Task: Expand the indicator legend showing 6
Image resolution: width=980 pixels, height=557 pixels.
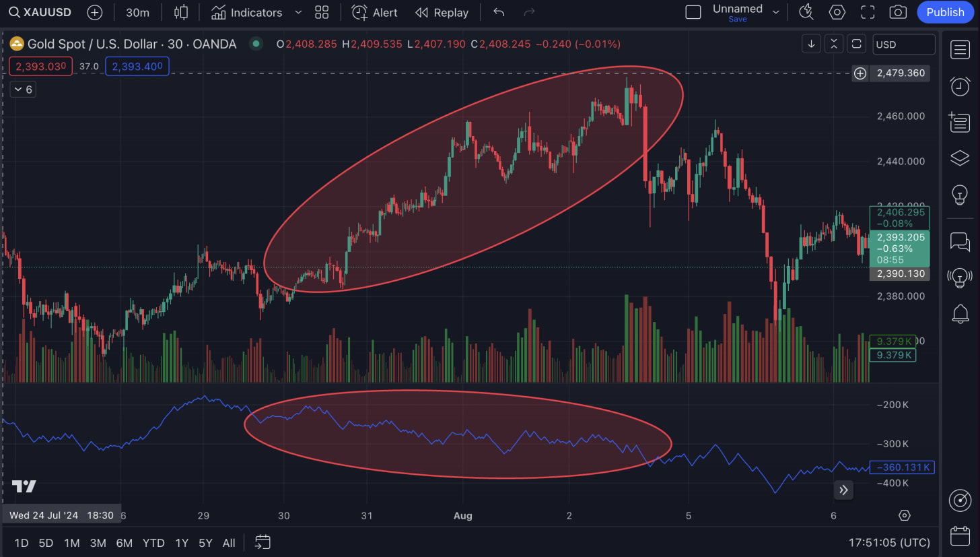Action: tap(23, 89)
